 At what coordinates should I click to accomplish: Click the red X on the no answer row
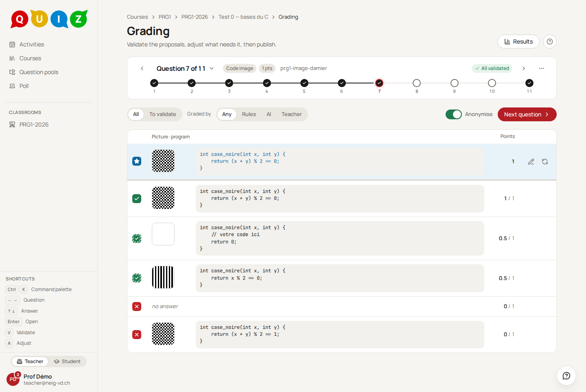tap(137, 307)
